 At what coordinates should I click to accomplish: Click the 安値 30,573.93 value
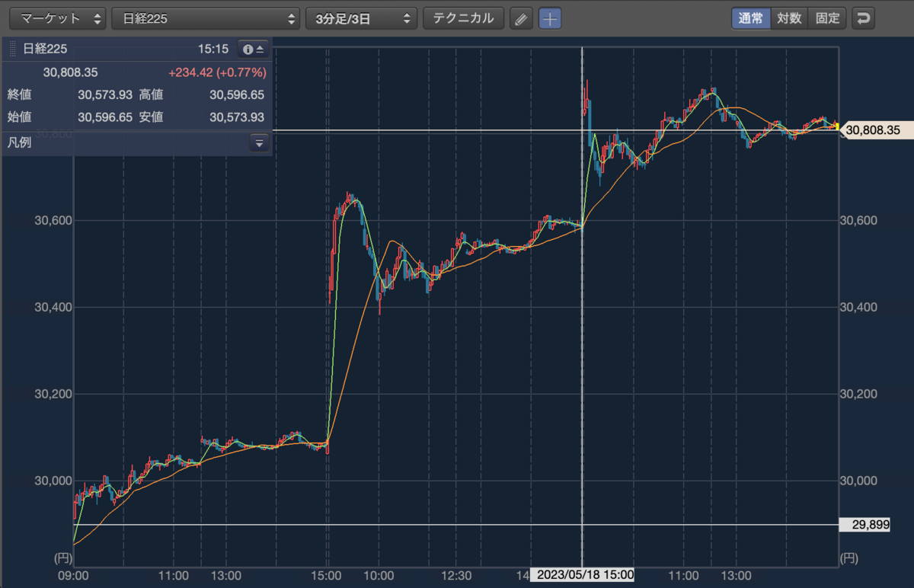[237, 117]
